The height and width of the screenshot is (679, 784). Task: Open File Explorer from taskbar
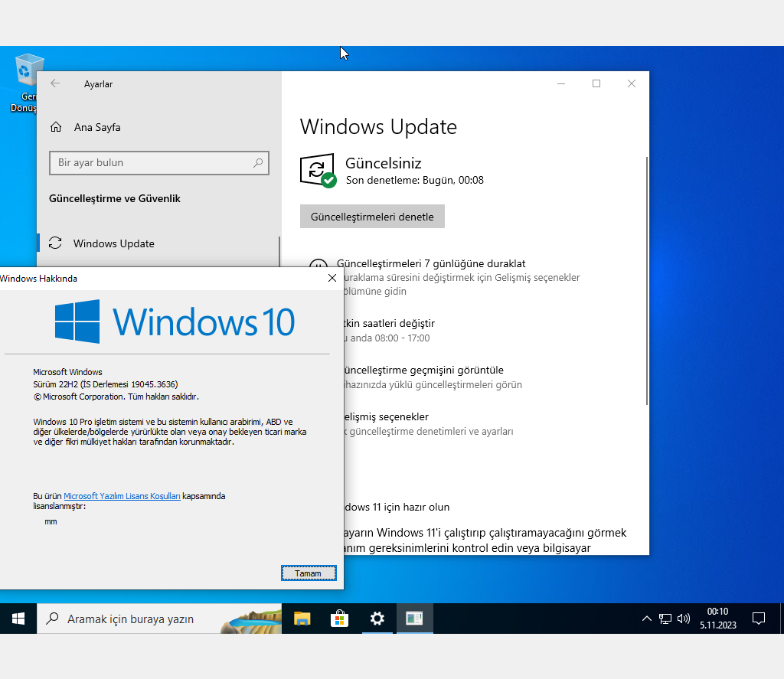(x=302, y=619)
